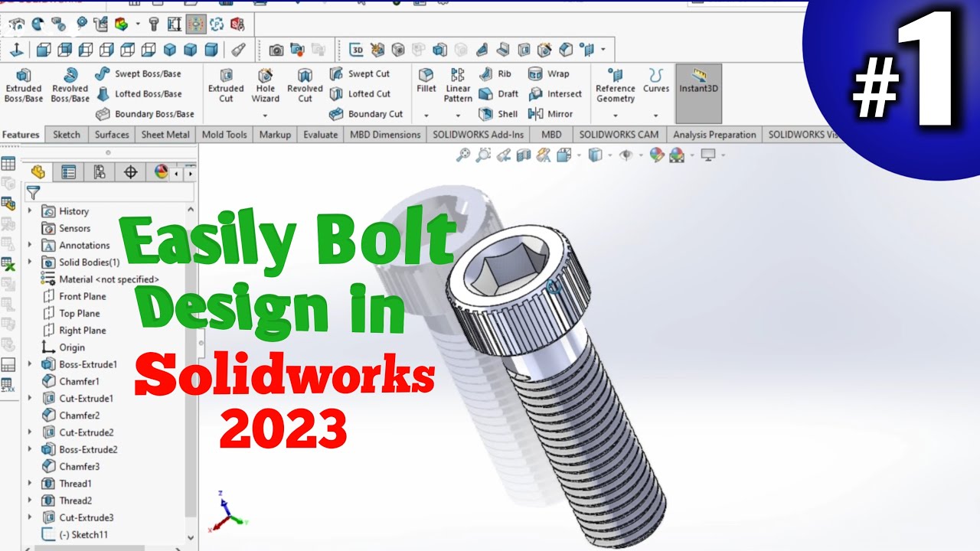Select Chamfer2 in the feature tree
Screen dimensions: 980x551
click(71, 416)
